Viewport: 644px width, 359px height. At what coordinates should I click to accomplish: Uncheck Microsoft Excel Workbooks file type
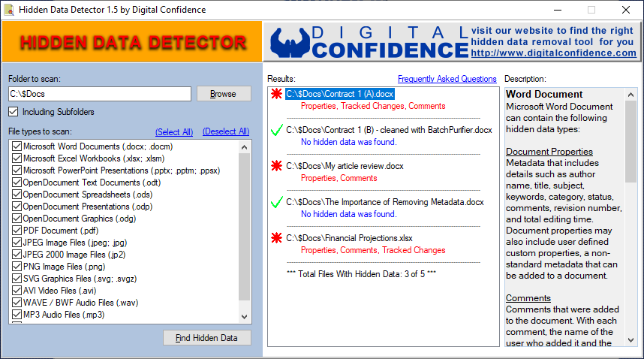[x=17, y=158]
